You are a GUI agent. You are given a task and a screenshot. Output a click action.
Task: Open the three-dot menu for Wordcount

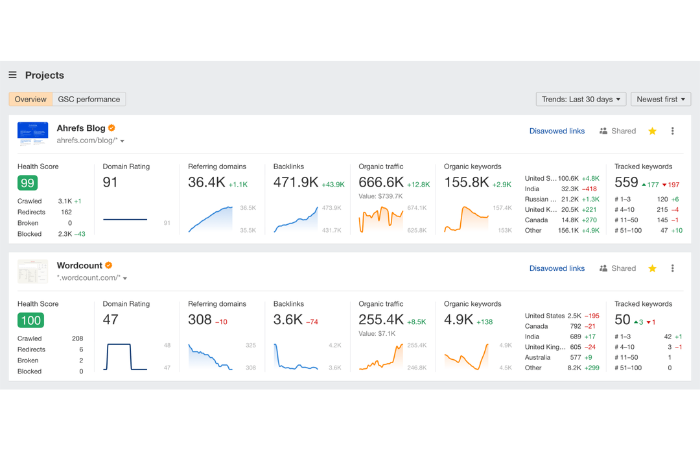pos(672,268)
